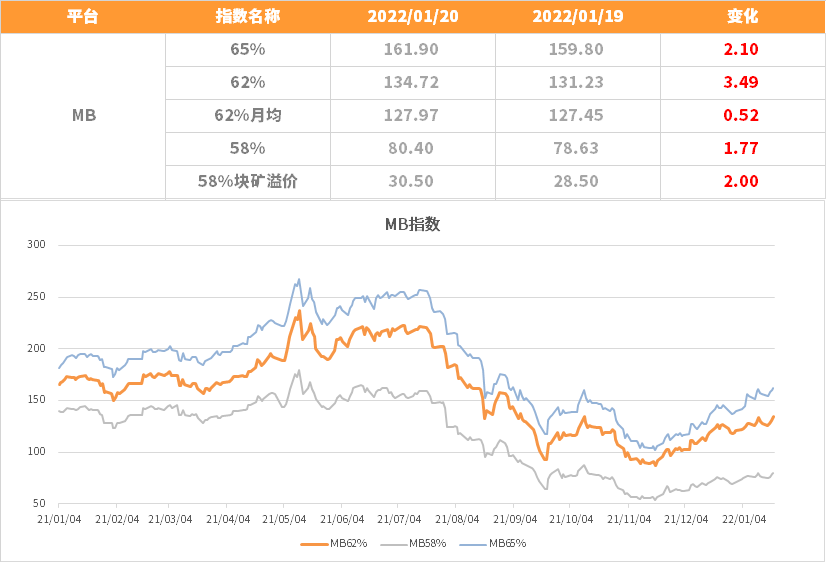This screenshot has height=562, width=826.
Task: Click the 变化 column header
Action: click(742, 16)
